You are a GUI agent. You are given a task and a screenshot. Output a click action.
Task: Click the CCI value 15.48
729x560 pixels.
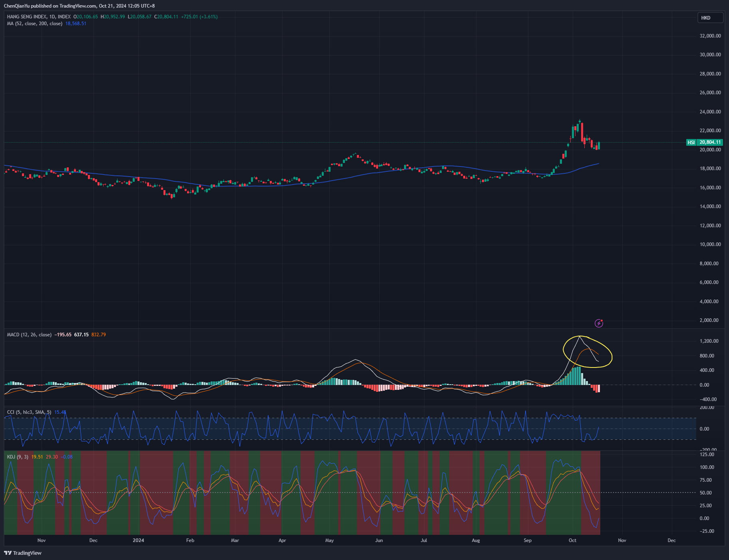[x=60, y=412]
